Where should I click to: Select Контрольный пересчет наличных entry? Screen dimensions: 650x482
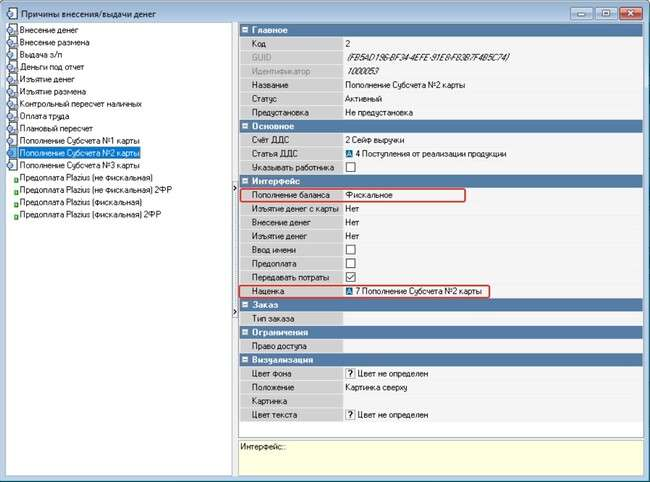[80, 104]
